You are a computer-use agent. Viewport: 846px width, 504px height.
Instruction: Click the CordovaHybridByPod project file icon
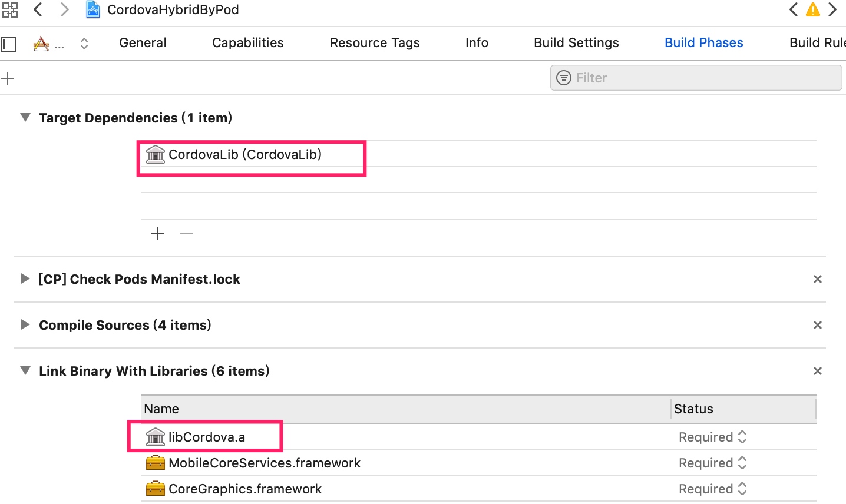click(93, 9)
